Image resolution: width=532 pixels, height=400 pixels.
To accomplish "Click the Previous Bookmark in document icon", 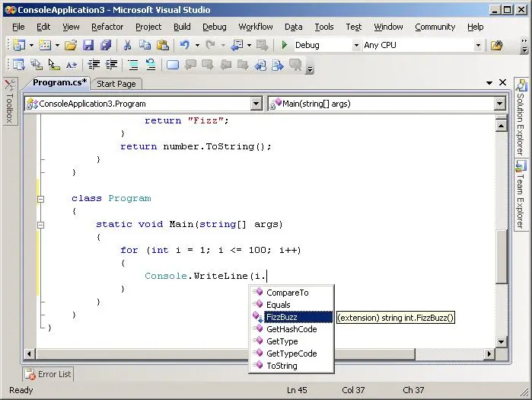I will tap(260, 64).
